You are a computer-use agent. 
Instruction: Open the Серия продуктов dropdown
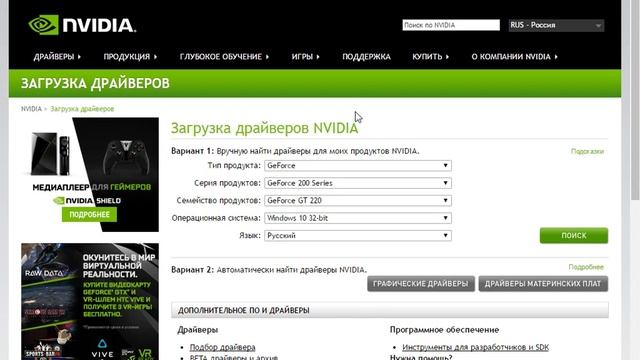click(x=358, y=183)
